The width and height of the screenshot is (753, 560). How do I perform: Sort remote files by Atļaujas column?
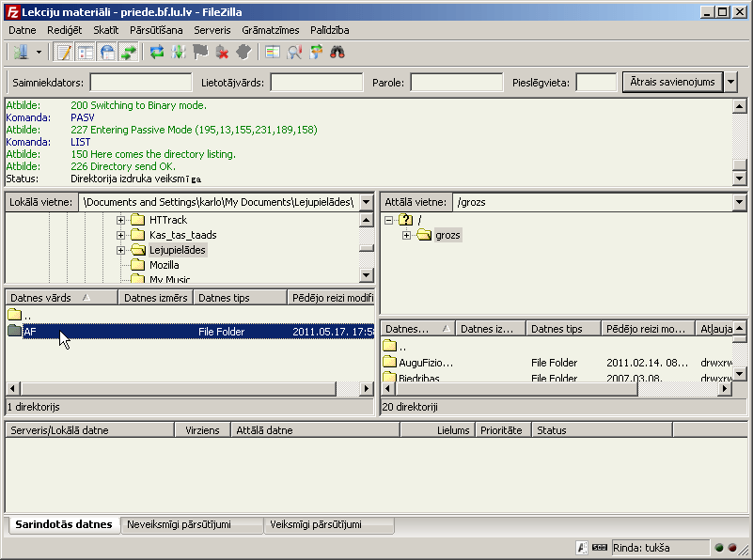point(715,329)
